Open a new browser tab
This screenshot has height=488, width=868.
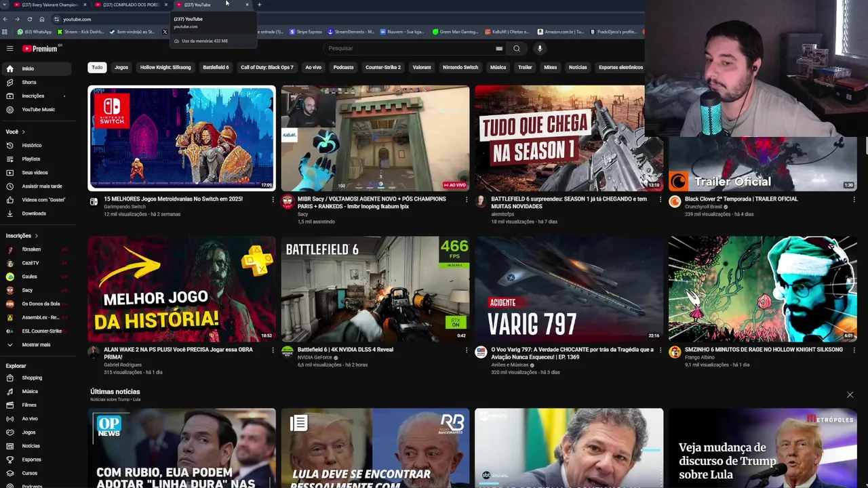tap(259, 5)
